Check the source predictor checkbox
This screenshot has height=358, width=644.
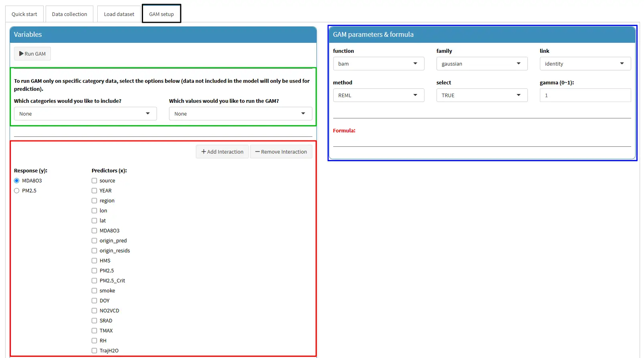(x=95, y=181)
